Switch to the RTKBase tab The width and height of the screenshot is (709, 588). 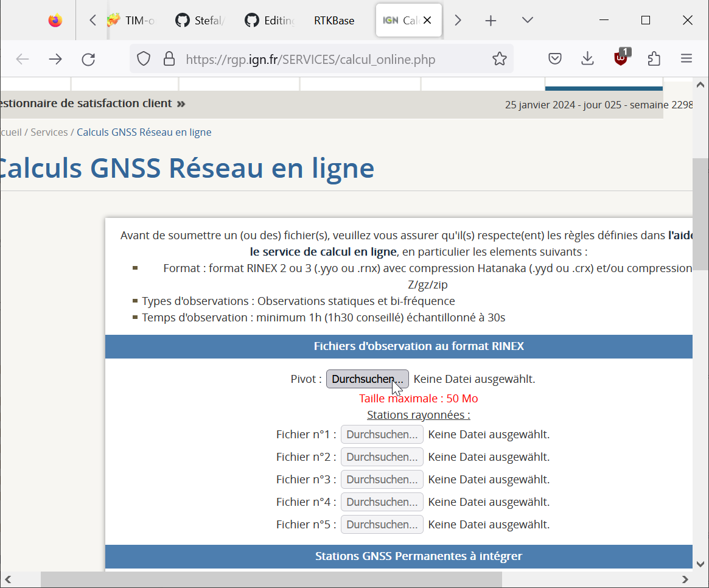(x=334, y=21)
